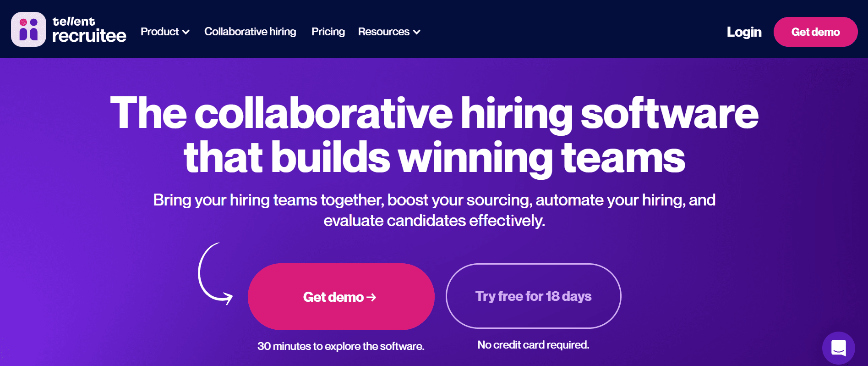
Task: Open the Pricing page
Action: [x=328, y=32]
